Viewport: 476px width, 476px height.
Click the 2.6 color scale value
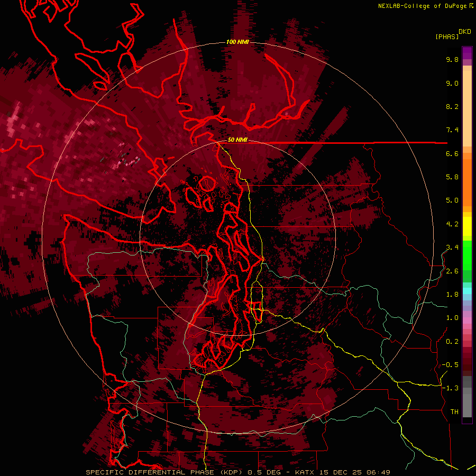pyautogui.click(x=452, y=271)
